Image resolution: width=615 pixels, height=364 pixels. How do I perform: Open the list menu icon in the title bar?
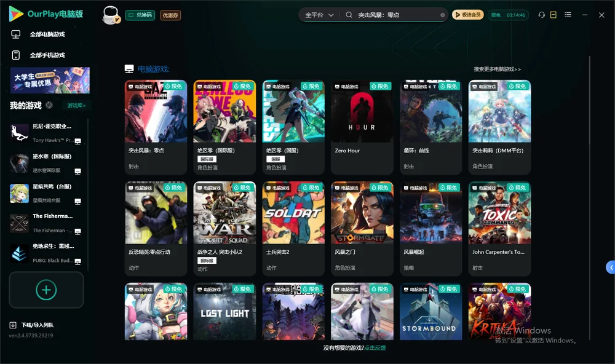pos(568,15)
